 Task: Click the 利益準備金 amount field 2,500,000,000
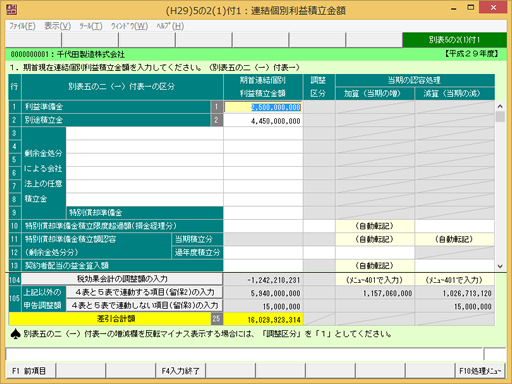(263, 107)
